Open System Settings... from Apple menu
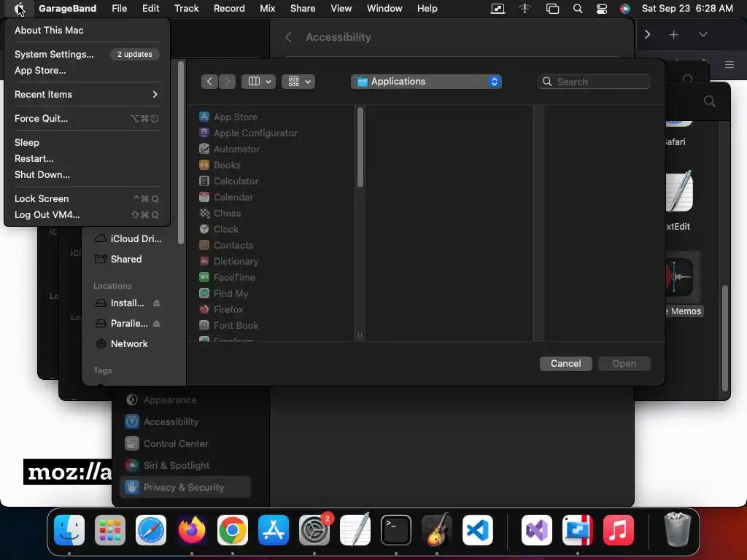This screenshot has height=560, width=747. 87,54
